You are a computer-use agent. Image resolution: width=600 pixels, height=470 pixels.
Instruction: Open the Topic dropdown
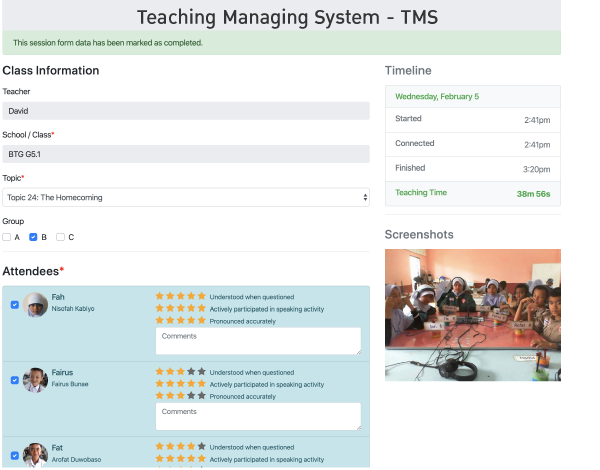click(x=186, y=197)
